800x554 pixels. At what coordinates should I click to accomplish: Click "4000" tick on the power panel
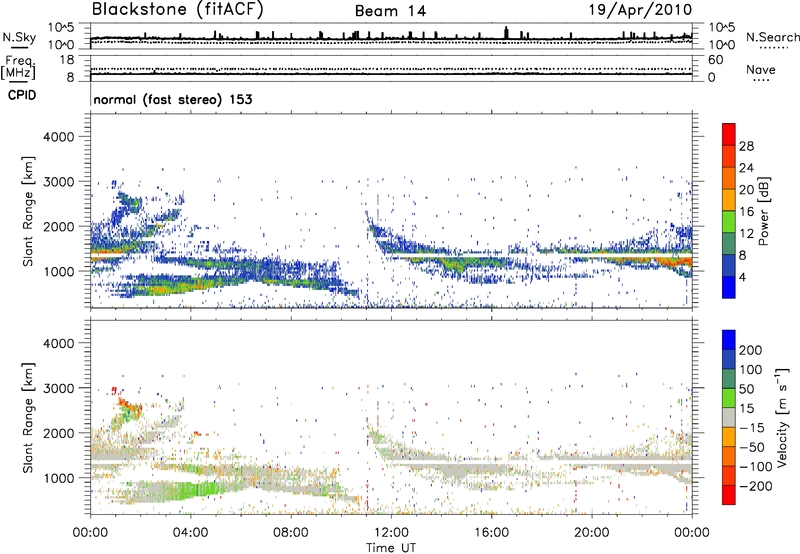pyautogui.click(x=58, y=137)
